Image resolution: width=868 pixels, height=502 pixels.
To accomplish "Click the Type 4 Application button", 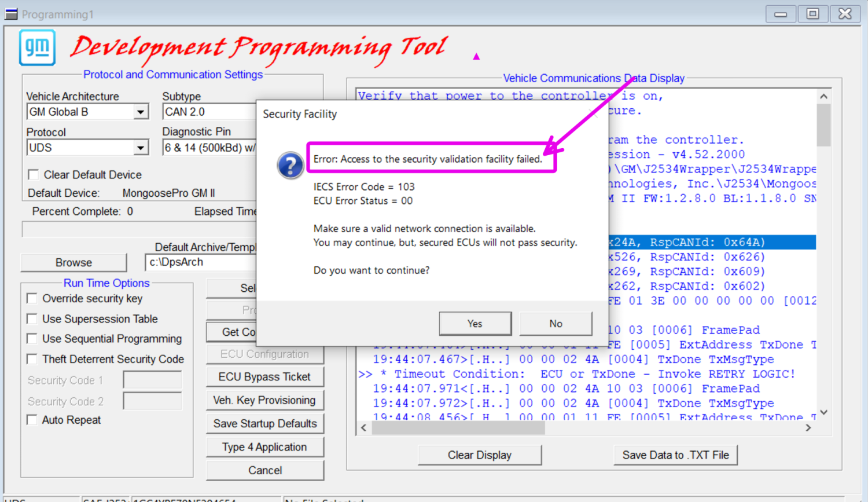I will coord(265,447).
